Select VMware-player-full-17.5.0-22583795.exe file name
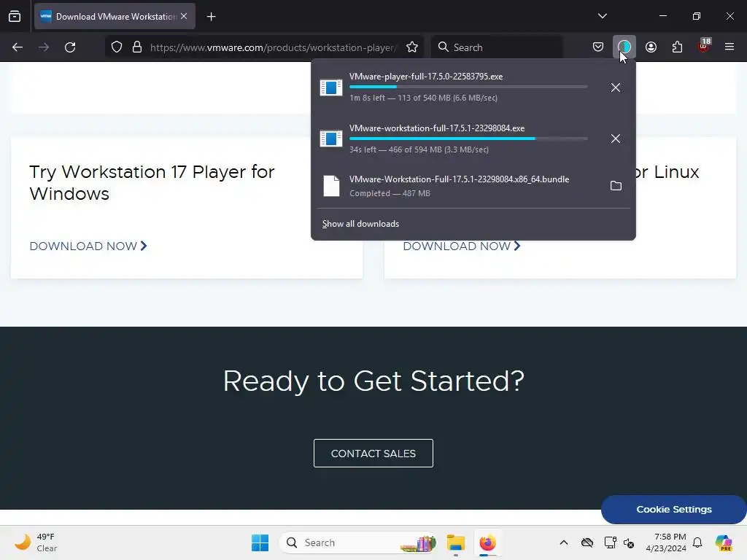The width and height of the screenshot is (747, 560). click(426, 76)
